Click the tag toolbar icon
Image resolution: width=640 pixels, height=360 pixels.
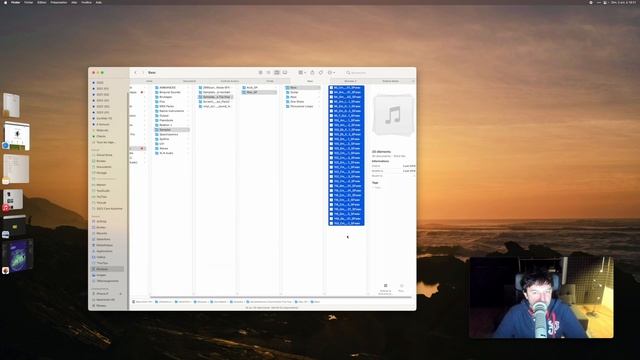click(321, 73)
